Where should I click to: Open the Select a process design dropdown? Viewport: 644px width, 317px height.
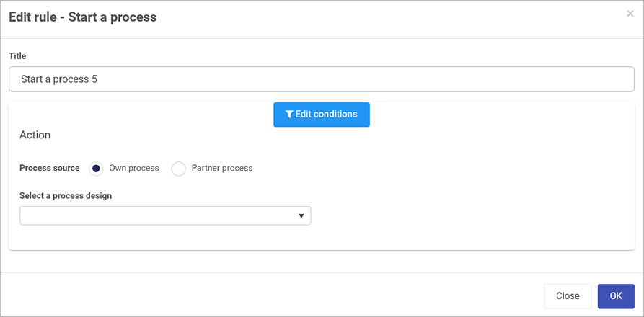click(165, 215)
